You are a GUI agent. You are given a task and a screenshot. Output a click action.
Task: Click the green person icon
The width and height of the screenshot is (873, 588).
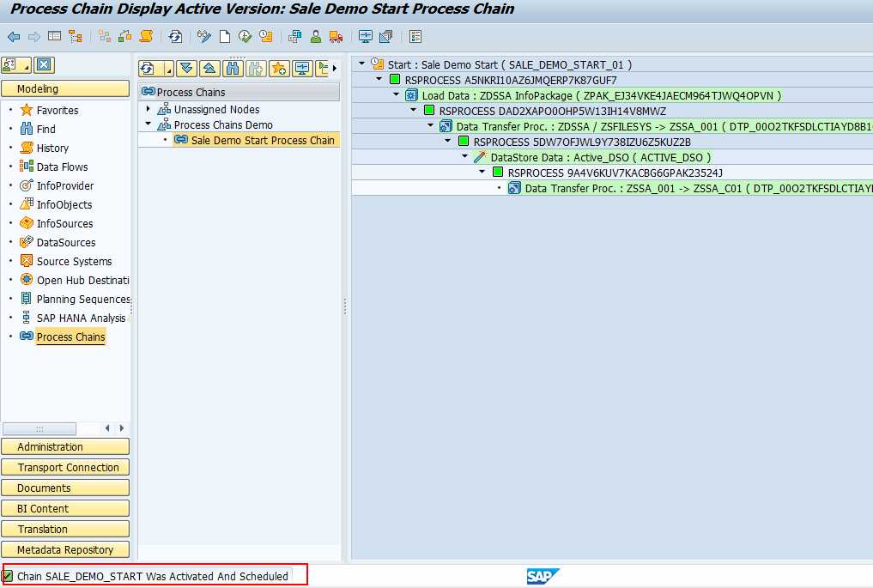point(316,37)
